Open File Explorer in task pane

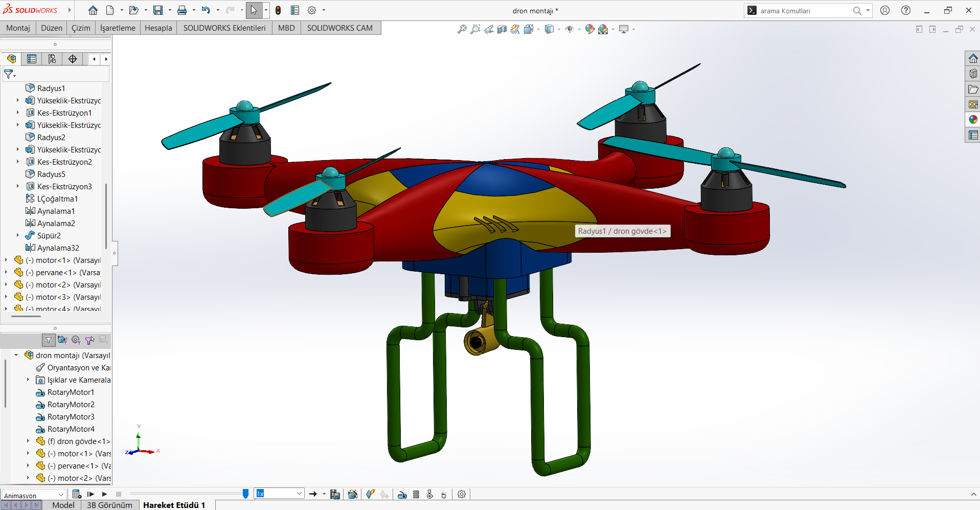(973, 89)
